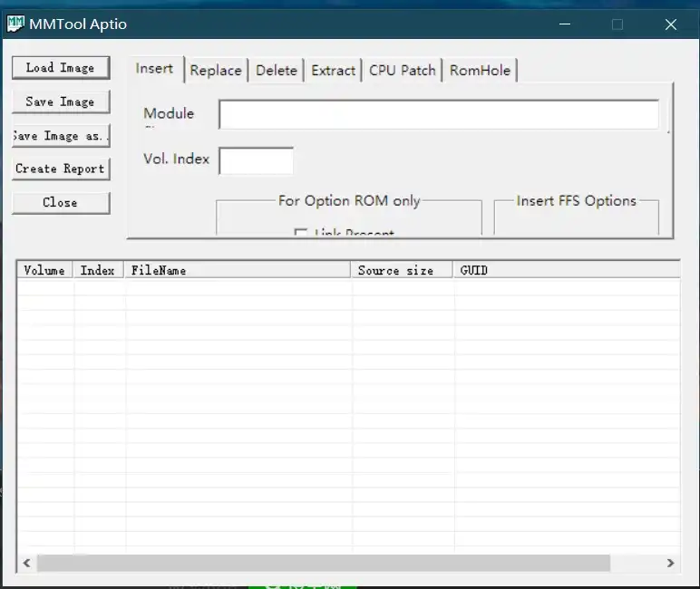Image resolution: width=700 pixels, height=589 pixels.
Task: Open the CPU Patch tab
Action: pos(403,71)
